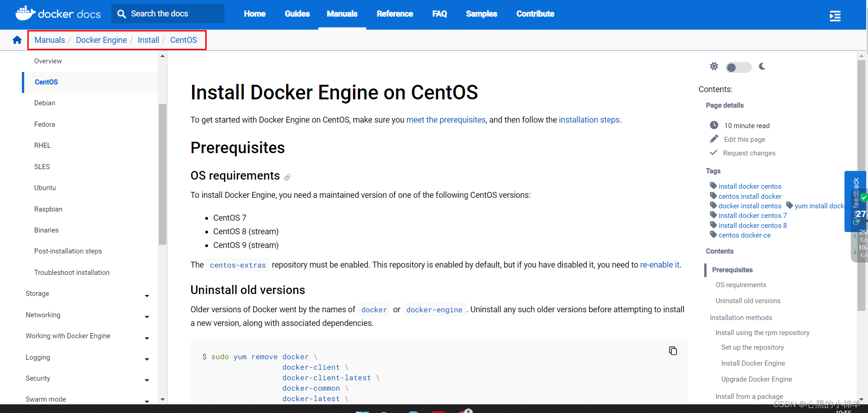868x413 pixels.
Task: Jump to Upgrade Docker Engine in contents
Action: (x=757, y=379)
